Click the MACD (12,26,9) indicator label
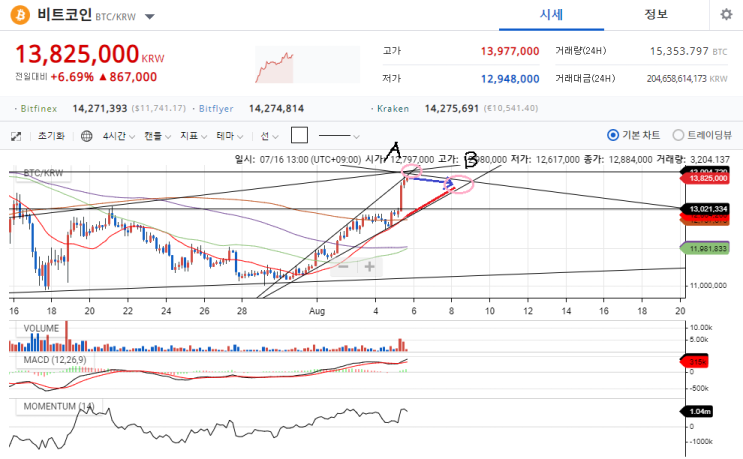The width and height of the screenshot is (743, 459). click(x=54, y=360)
